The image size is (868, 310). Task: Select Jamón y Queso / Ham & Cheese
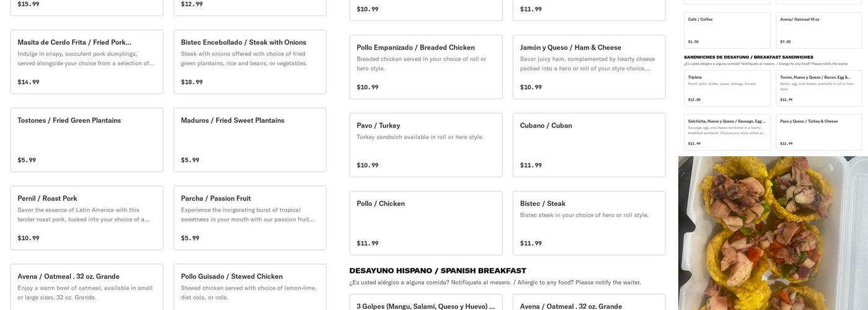pos(589,67)
